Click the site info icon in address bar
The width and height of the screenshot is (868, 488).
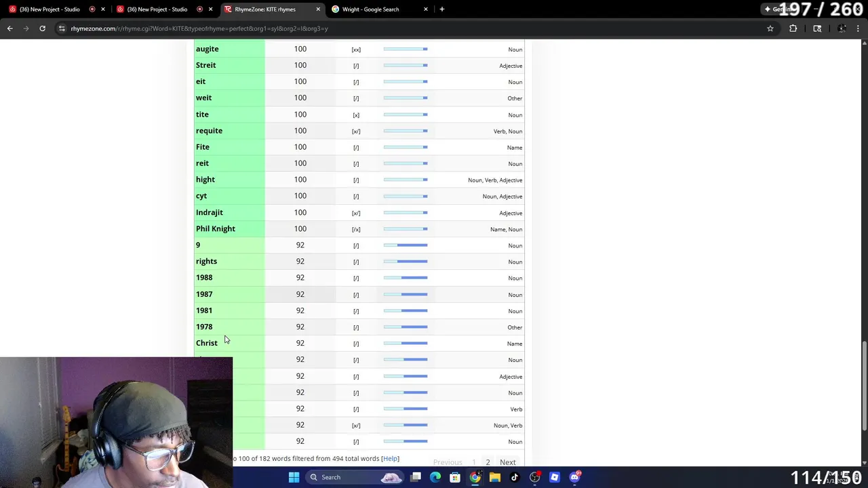pyautogui.click(x=62, y=28)
